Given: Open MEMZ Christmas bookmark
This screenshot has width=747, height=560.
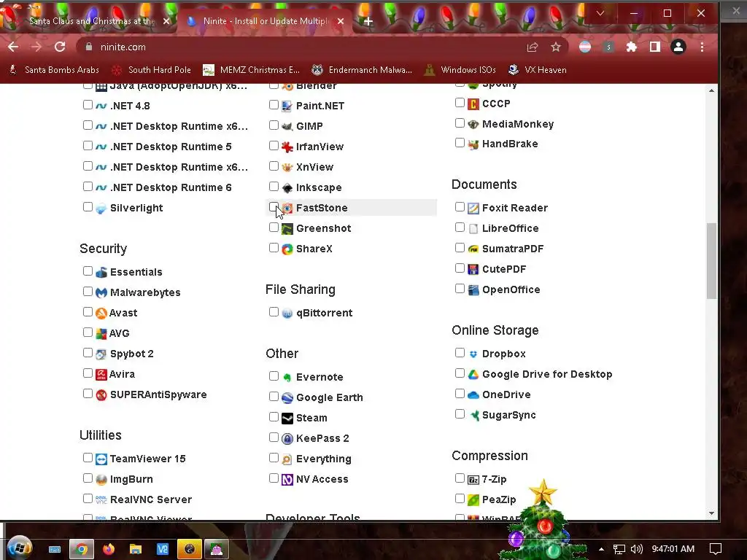Looking at the screenshot, I should coord(251,70).
